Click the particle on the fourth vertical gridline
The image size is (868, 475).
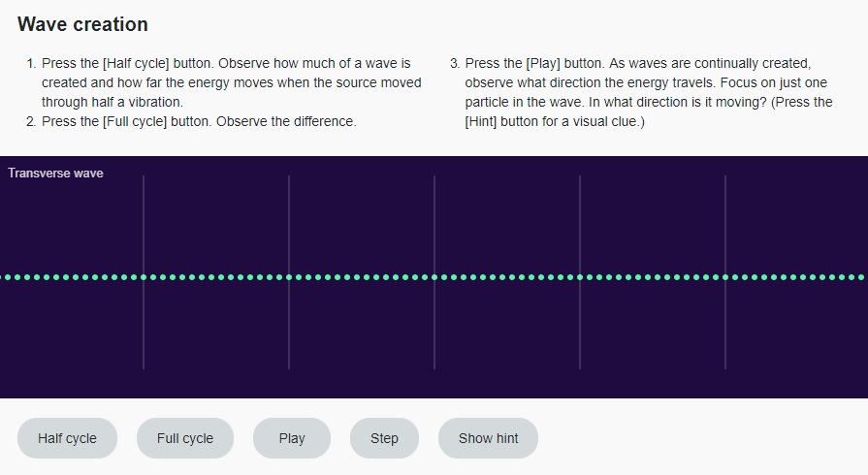coord(580,277)
